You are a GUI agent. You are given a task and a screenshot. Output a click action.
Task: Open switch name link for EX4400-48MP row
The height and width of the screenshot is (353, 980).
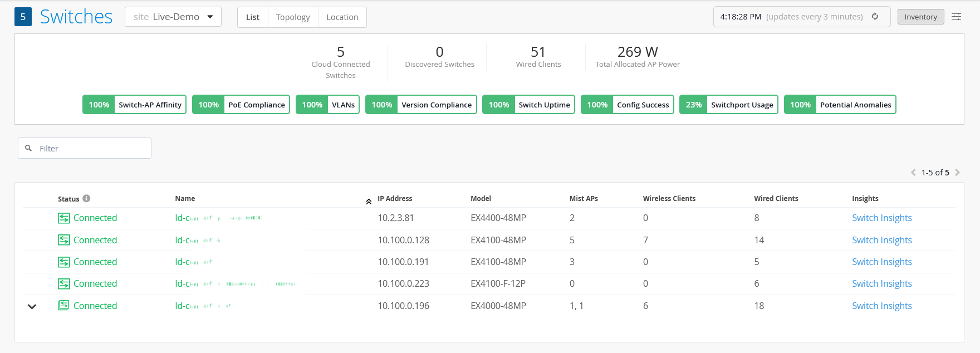click(x=219, y=218)
